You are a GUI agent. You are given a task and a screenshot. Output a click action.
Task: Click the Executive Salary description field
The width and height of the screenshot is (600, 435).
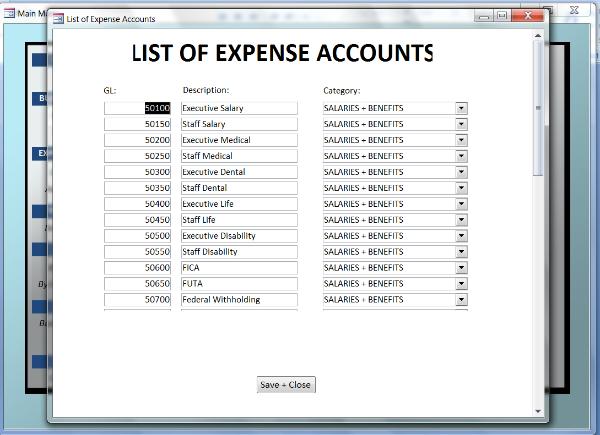239,108
